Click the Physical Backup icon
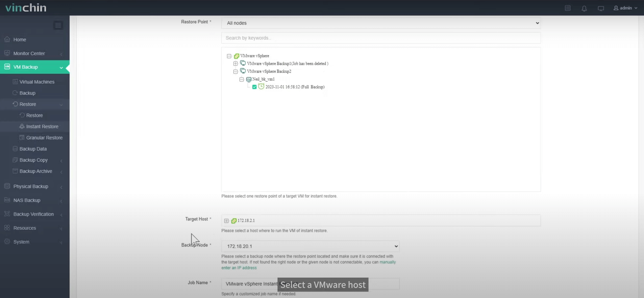Screen dimensions: 644x298 [7, 186]
